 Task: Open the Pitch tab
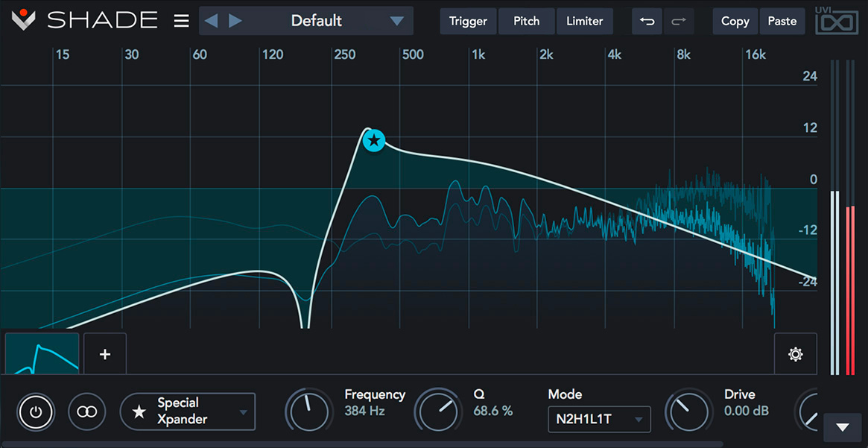coord(526,21)
